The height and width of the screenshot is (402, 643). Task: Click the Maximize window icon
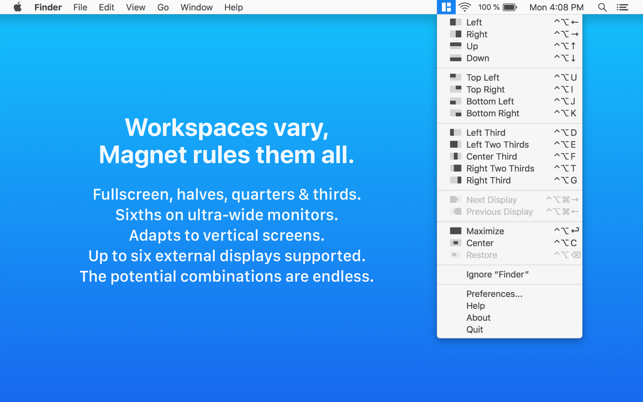coord(455,231)
